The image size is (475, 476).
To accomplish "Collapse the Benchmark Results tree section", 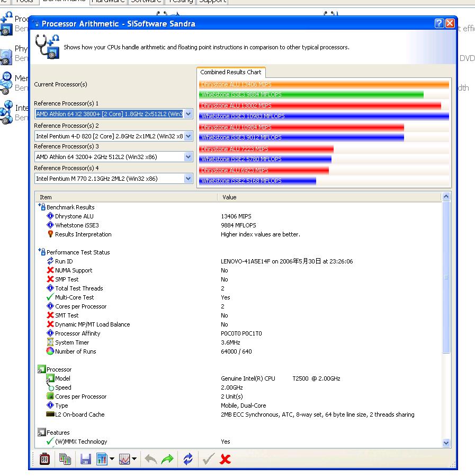I will pos(41,207).
